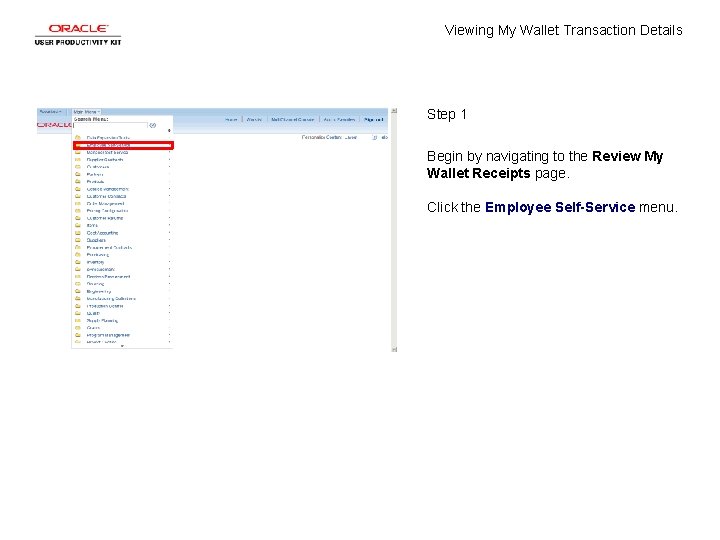Expand the Manufacturing Definitions submenu arrow
The image size is (720, 540).
pyautogui.click(x=169, y=298)
